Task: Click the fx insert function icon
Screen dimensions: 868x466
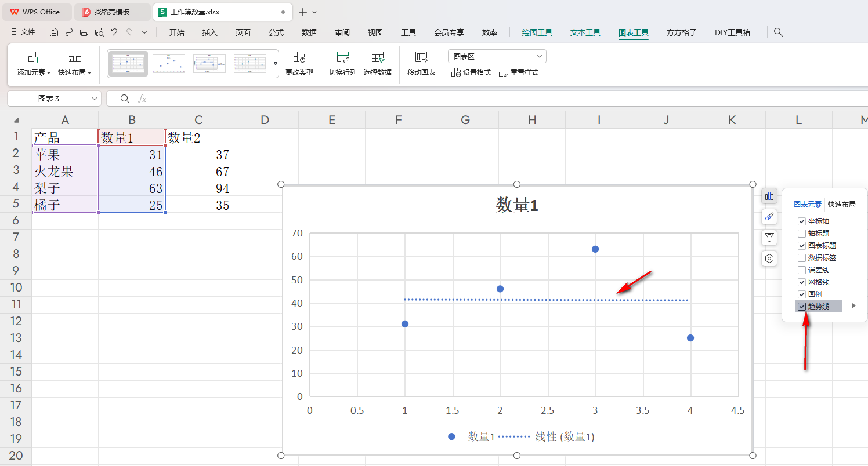Action: click(x=143, y=99)
